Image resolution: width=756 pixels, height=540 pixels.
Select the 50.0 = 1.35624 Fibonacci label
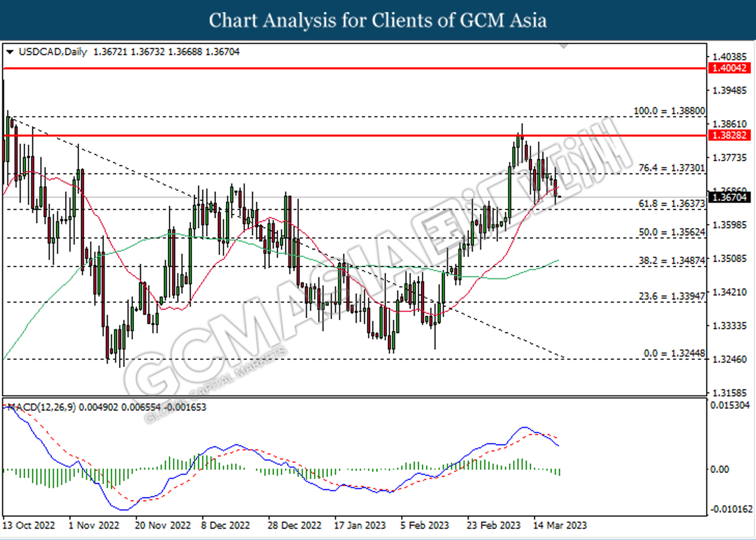point(672,232)
